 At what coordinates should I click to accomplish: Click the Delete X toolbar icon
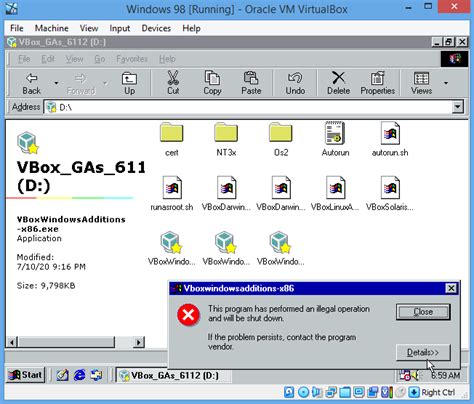click(x=338, y=78)
